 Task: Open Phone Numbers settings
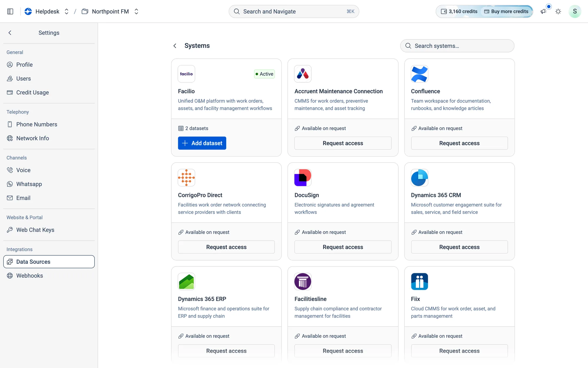tap(49, 124)
